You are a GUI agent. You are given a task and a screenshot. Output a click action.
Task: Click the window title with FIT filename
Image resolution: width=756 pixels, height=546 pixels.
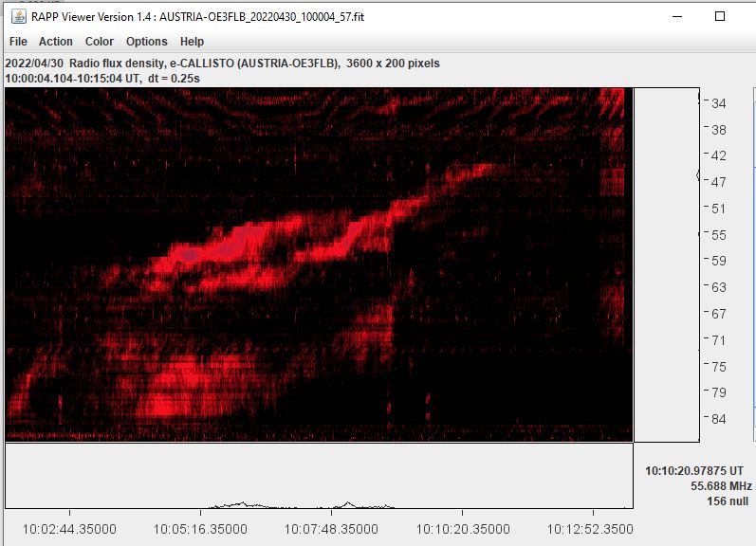coord(197,17)
